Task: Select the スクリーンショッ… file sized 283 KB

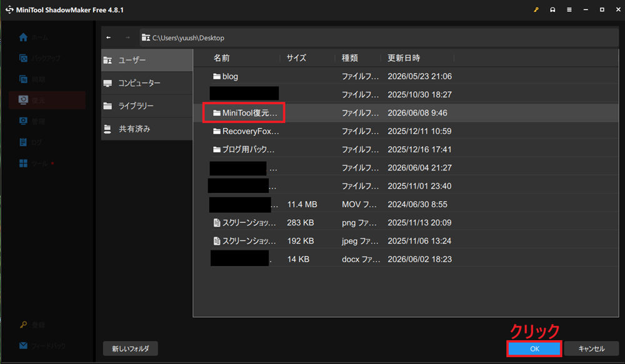Action: point(249,223)
